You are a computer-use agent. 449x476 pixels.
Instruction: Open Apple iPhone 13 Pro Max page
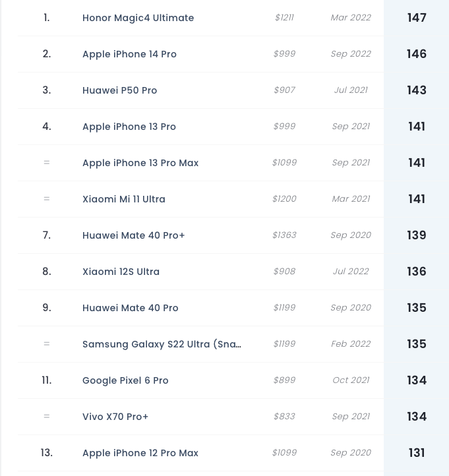pos(140,163)
